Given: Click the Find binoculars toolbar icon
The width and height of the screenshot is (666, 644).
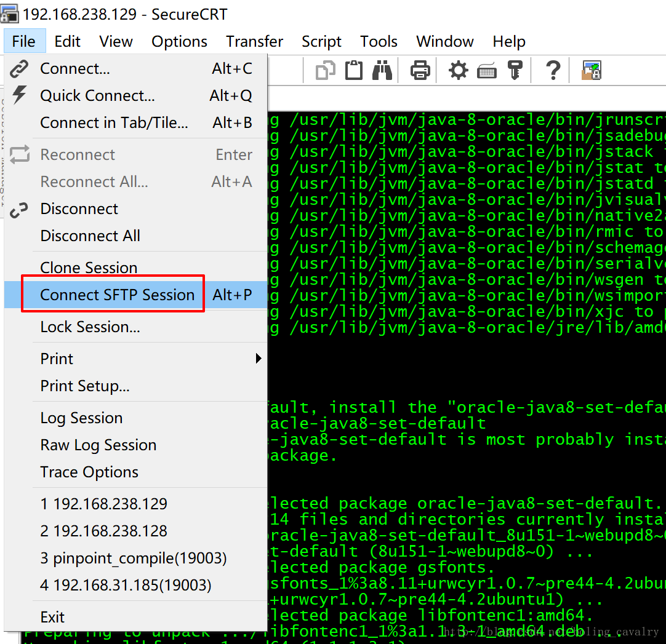Looking at the screenshot, I should tap(382, 71).
